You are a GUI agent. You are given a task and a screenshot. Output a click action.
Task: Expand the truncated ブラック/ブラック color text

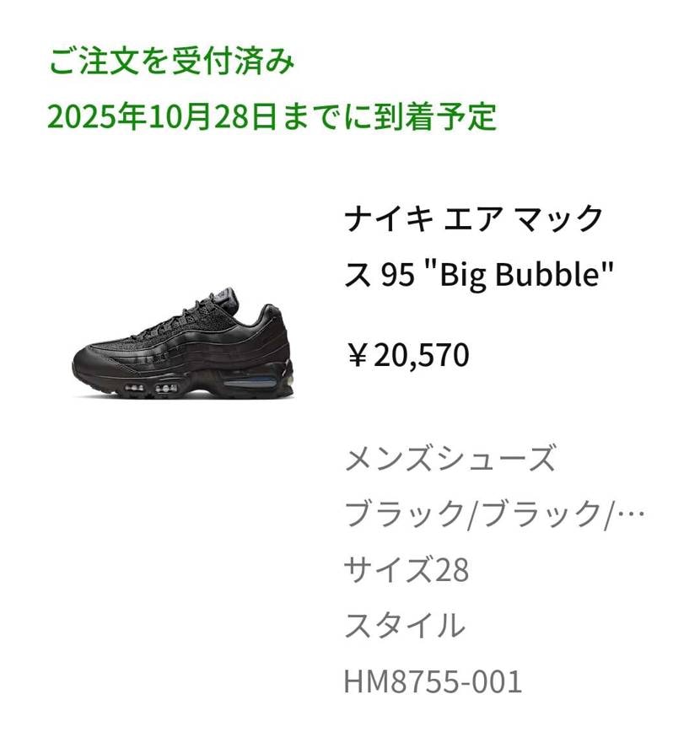[x=494, y=514]
